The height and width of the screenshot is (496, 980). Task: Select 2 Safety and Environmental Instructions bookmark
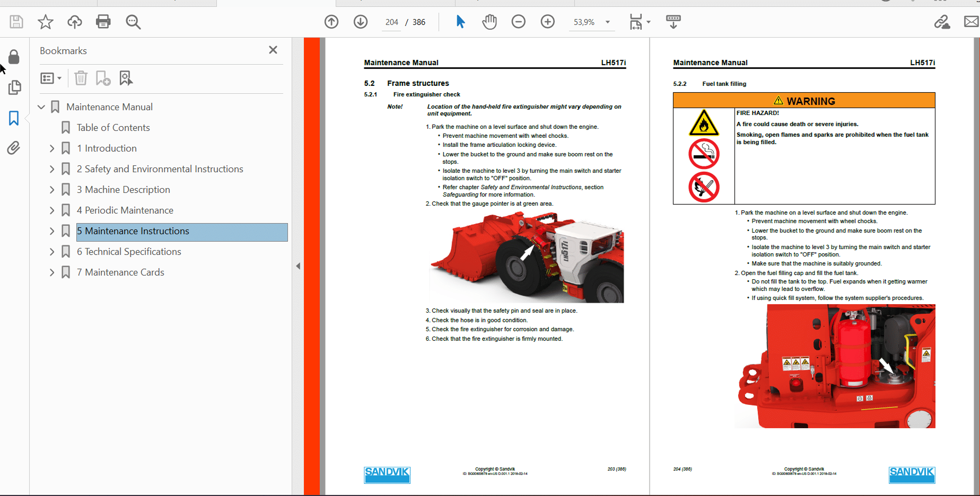(x=160, y=169)
